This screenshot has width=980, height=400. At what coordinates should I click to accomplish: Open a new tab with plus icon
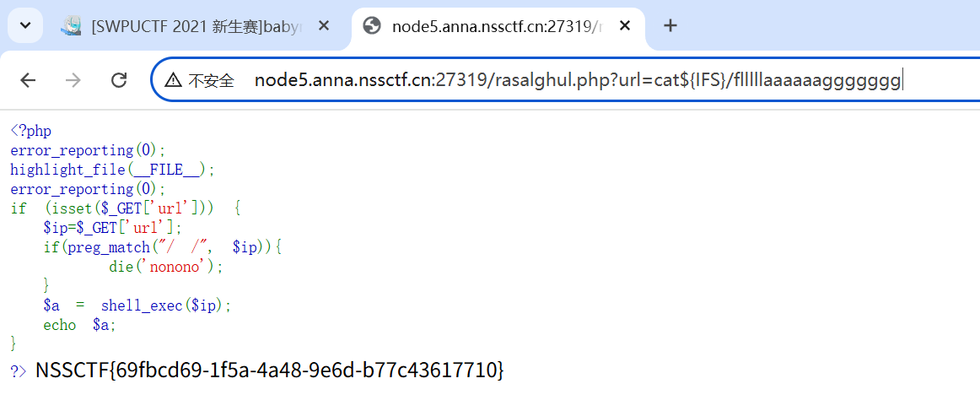click(x=670, y=25)
